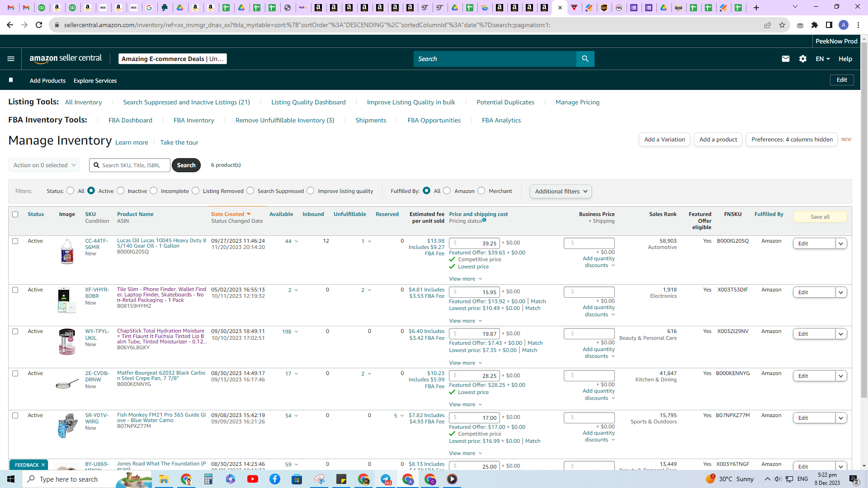This screenshot has height=488, width=868.
Task: Open the Seller Central hamburger menu
Action: [11, 59]
